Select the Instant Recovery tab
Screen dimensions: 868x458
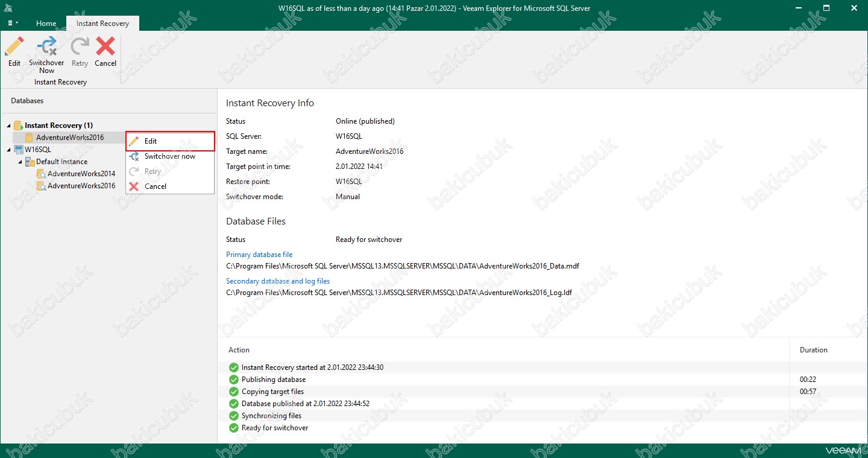click(102, 24)
